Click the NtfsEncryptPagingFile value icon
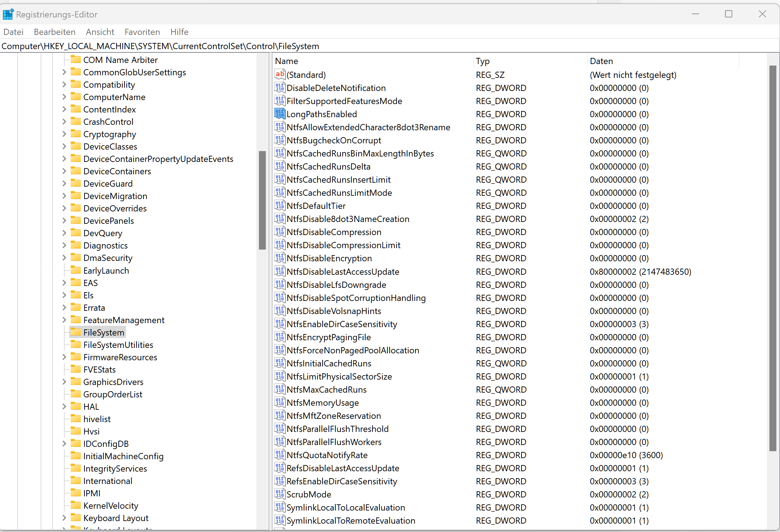This screenshot has width=780, height=532. (x=280, y=337)
